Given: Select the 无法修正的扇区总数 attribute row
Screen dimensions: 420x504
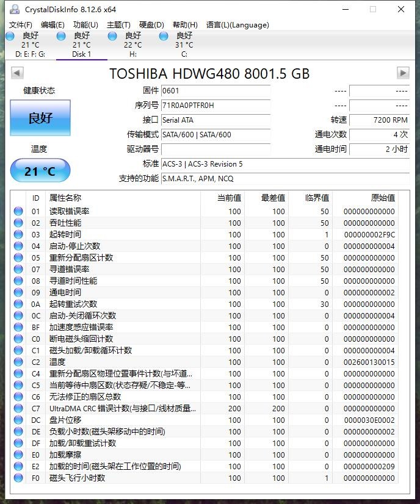Looking at the screenshot, I should [x=205, y=397].
